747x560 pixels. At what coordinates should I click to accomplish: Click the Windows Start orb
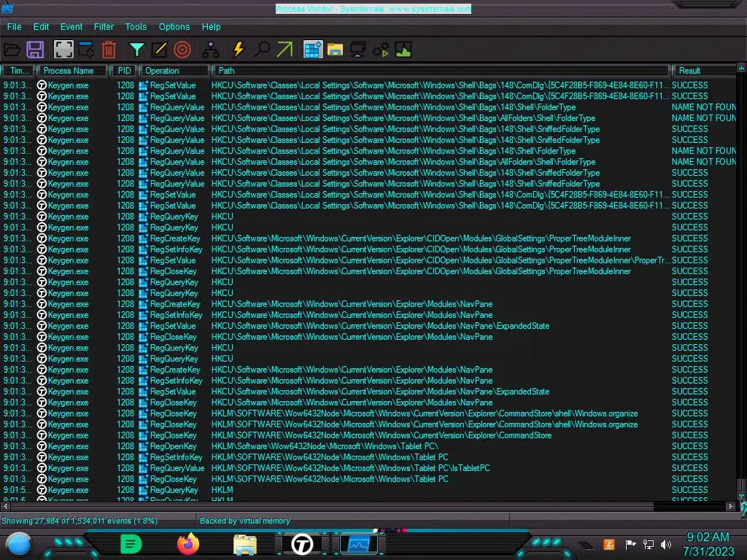(18, 544)
